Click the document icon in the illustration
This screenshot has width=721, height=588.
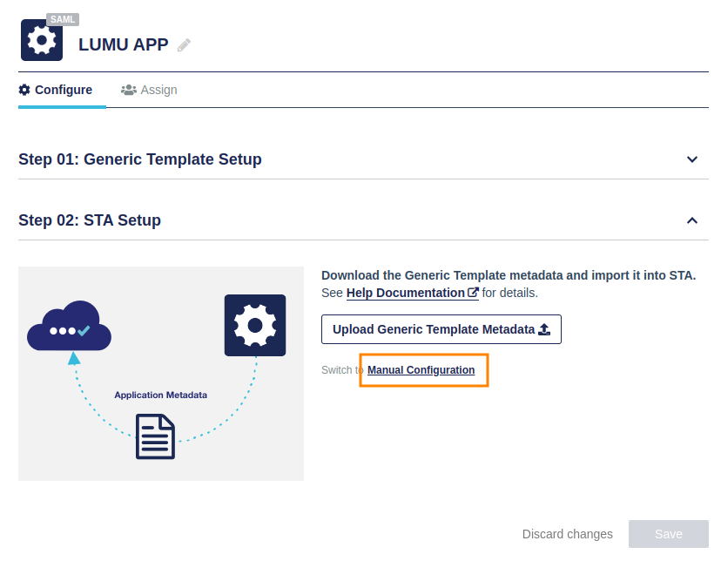pos(155,436)
